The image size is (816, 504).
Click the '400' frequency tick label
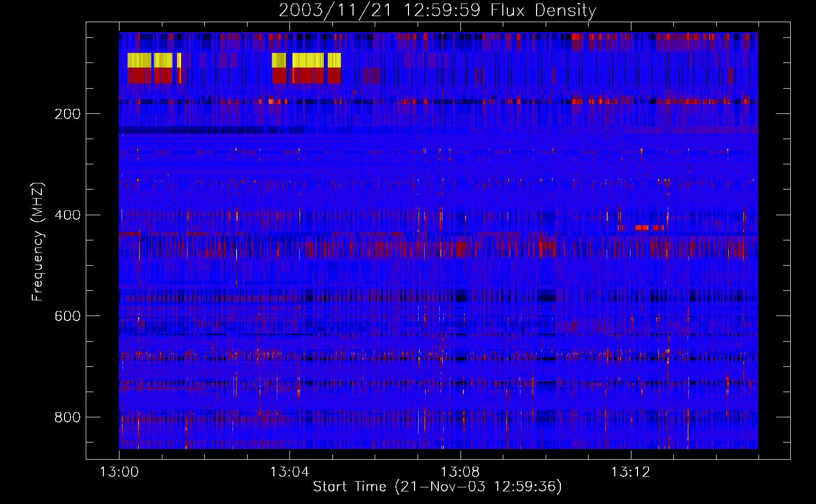point(68,215)
